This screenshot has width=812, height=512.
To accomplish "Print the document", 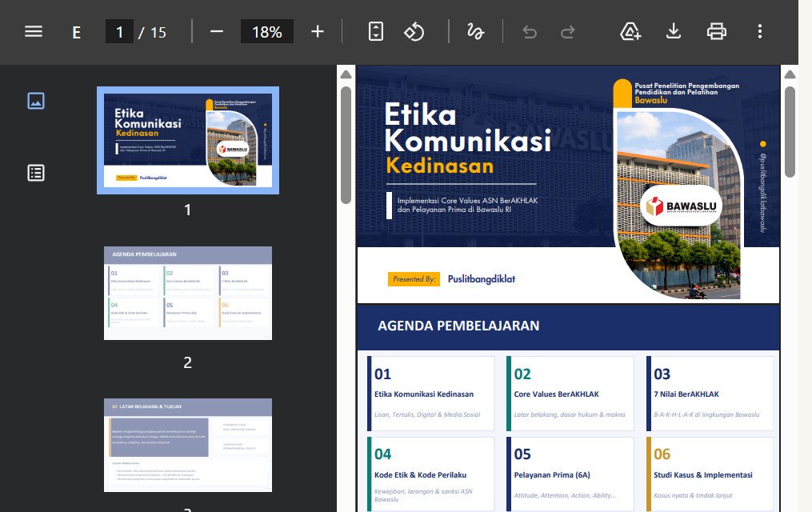I will tap(717, 31).
